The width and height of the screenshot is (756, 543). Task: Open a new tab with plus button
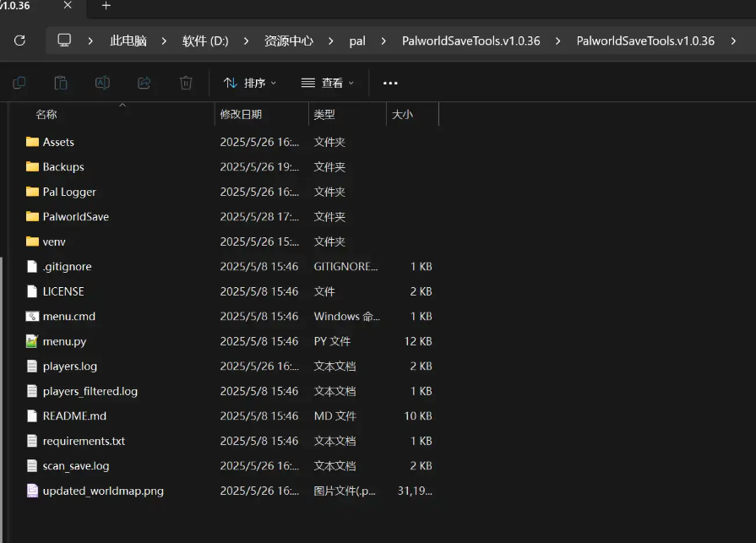point(106,6)
